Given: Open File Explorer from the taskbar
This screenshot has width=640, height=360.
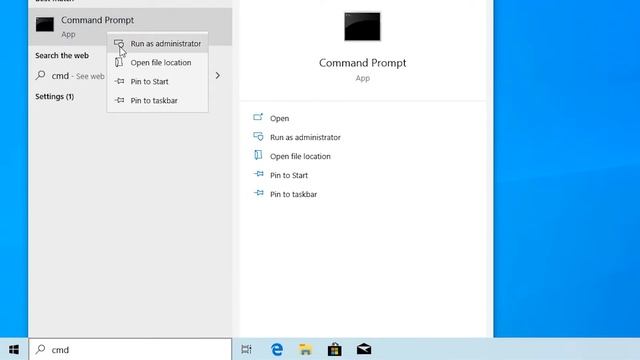Looking at the screenshot, I should pos(305,349).
